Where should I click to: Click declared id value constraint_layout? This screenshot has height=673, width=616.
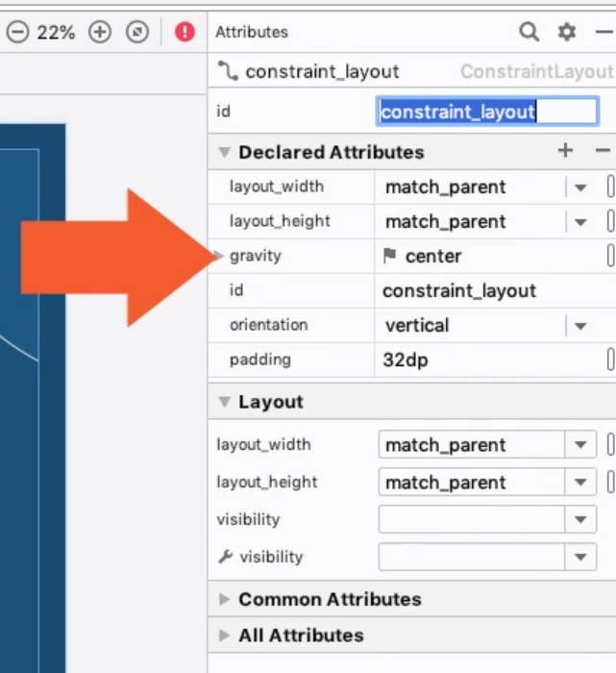coord(459,291)
